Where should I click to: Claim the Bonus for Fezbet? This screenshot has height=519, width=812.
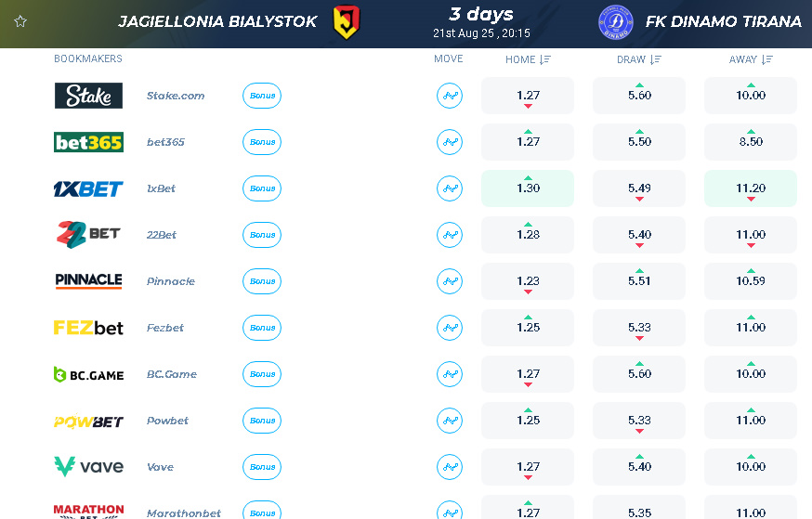262,328
